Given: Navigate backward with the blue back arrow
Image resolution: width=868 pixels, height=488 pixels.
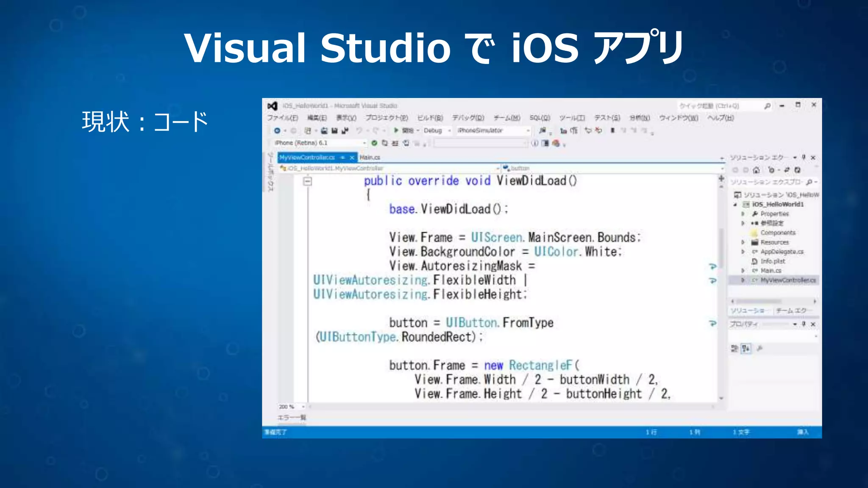Looking at the screenshot, I should click(277, 130).
